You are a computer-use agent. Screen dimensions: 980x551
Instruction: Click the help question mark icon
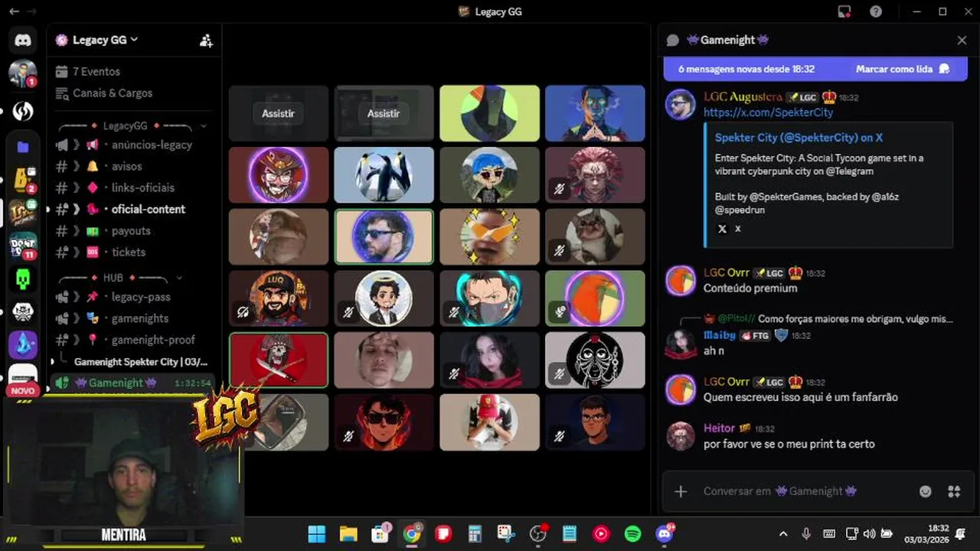click(x=875, y=11)
